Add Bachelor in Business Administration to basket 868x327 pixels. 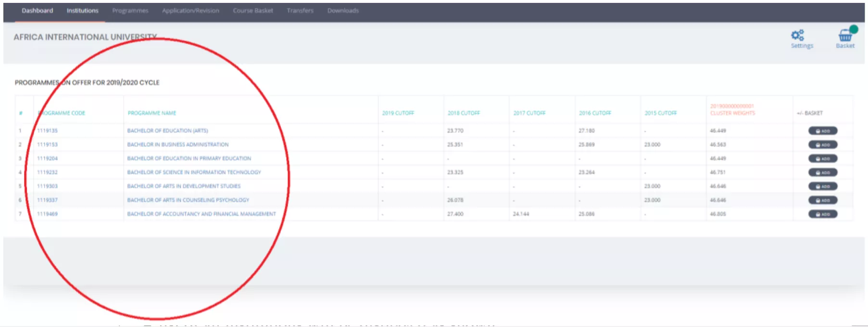click(823, 145)
